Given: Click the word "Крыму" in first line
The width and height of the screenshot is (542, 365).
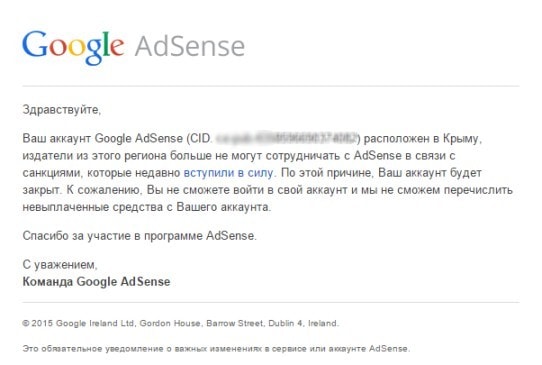Looking at the screenshot, I should click(x=460, y=138).
